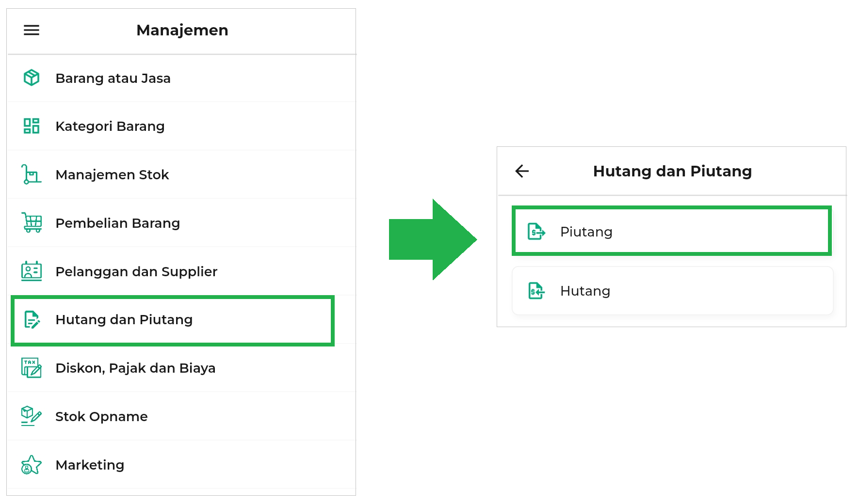Open Kategori Barang menu item
Viewport: 859px width, 504px height.
(110, 126)
